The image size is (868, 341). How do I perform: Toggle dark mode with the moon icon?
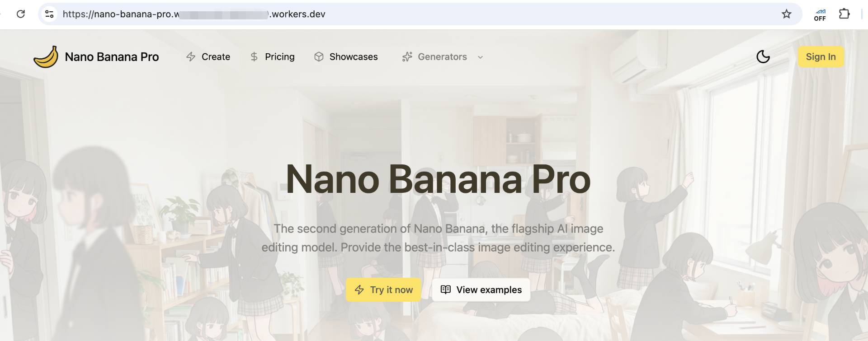[x=763, y=57]
